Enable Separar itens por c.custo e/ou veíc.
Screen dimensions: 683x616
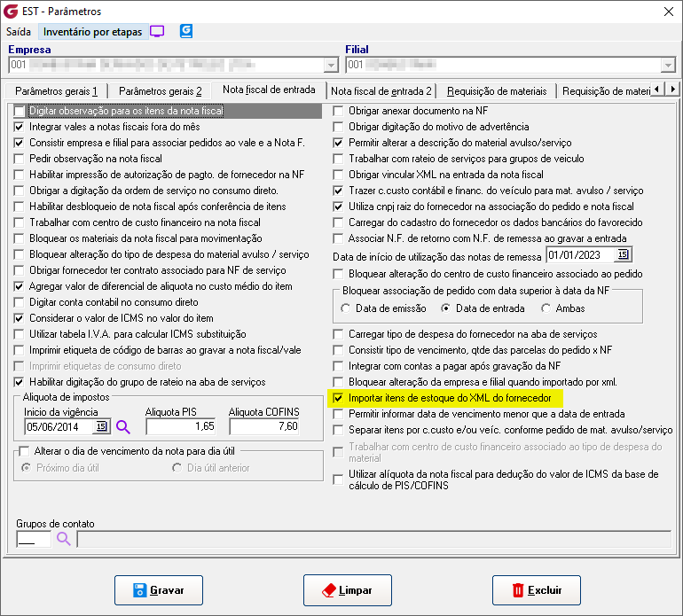tap(338, 430)
